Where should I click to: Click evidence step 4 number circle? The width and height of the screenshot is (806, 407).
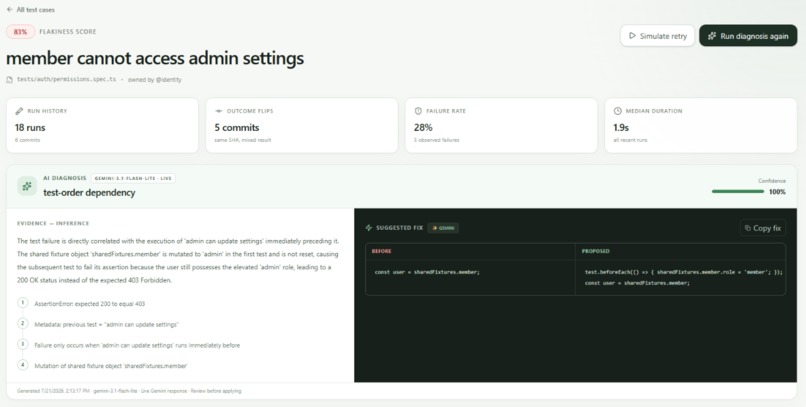point(23,364)
